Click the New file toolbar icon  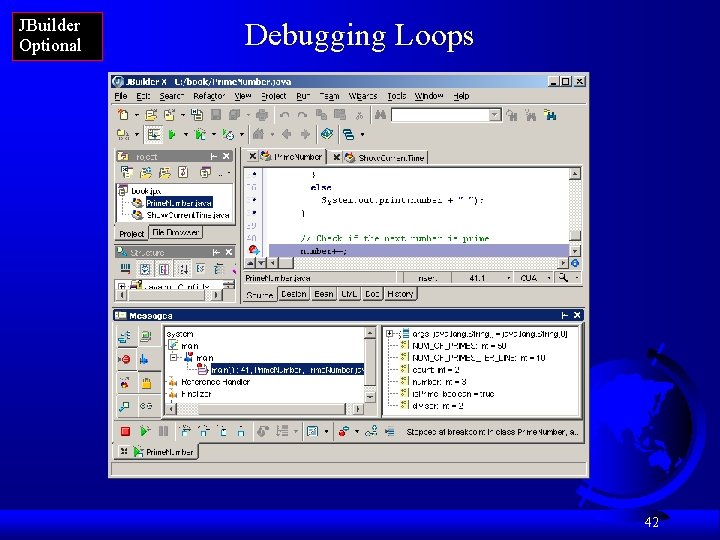123,114
